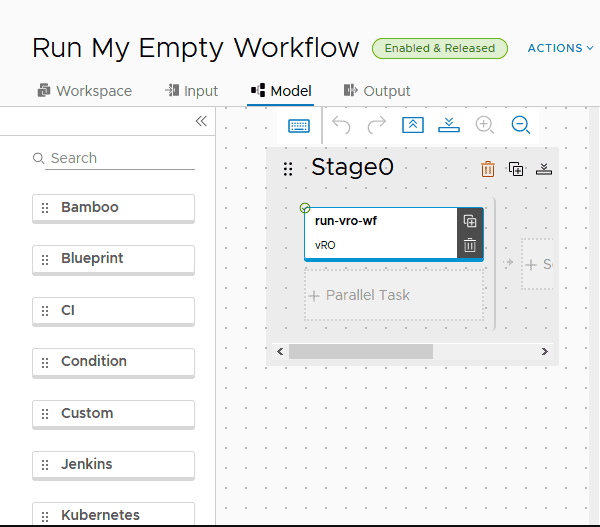Viewport: 600px width, 527px height.
Task: Delete Stage0 using the orange trash icon
Action: [488, 169]
